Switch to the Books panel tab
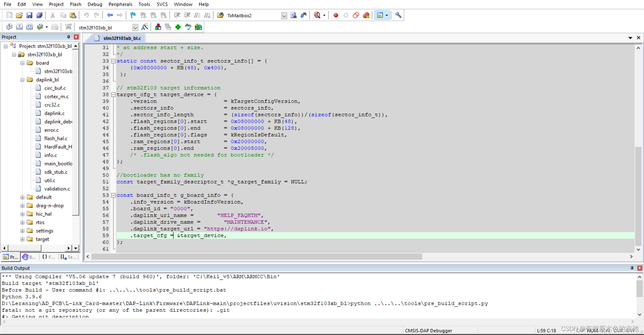644x335 pixels. 29,257
